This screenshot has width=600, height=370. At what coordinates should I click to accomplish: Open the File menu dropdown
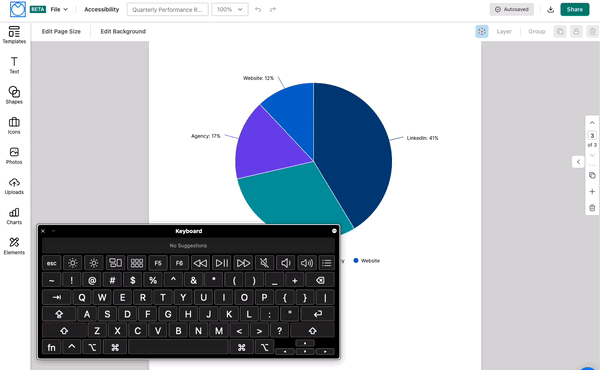pos(59,9)
